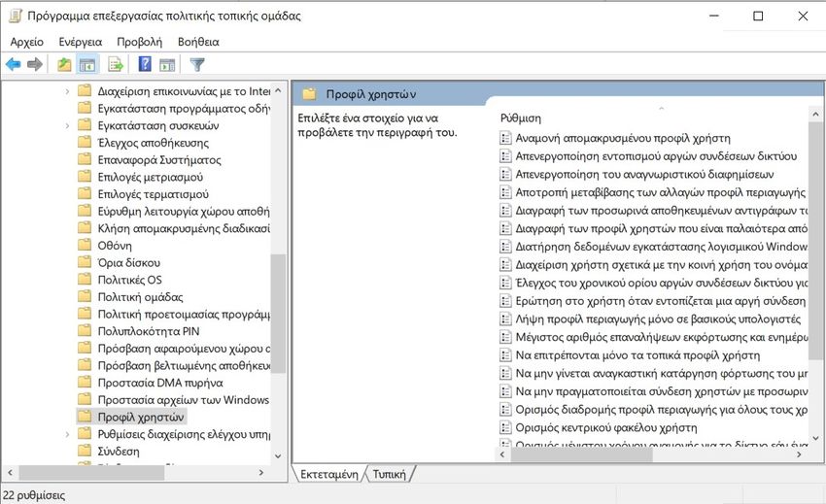This screenshot has width=826, height=504.
Task: Open the Ενέργεια menu
Action: click(x=81, y=42)
